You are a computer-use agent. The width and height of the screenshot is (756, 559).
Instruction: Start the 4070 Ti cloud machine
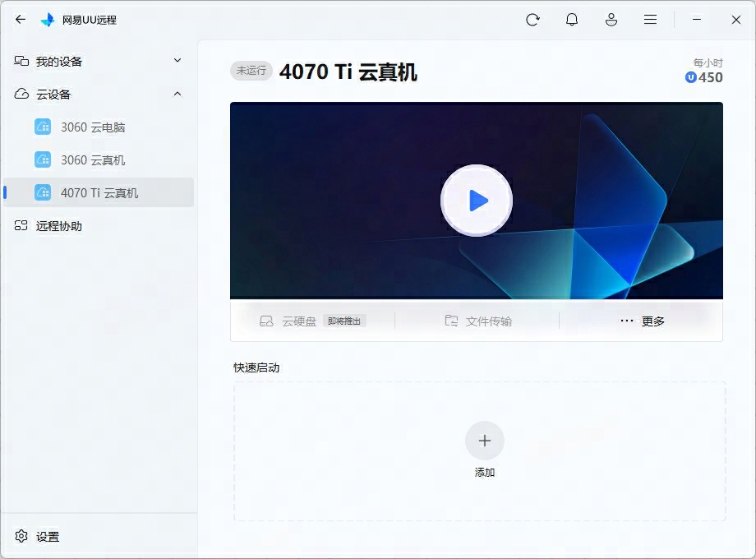tap(477, 201)
